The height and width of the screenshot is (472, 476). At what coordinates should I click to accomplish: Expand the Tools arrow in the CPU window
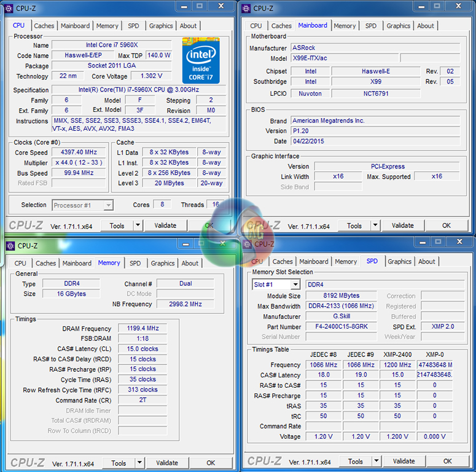[138, 226]
